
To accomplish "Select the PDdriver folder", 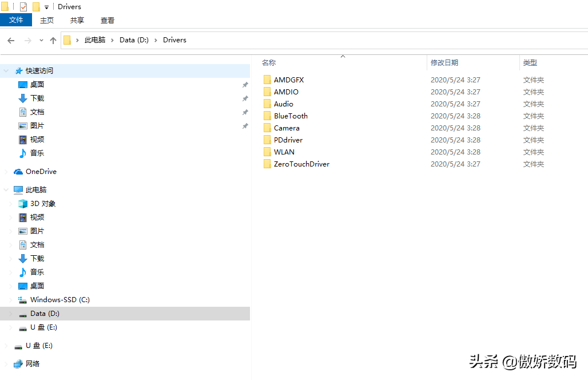I will [x=288, y=140].
